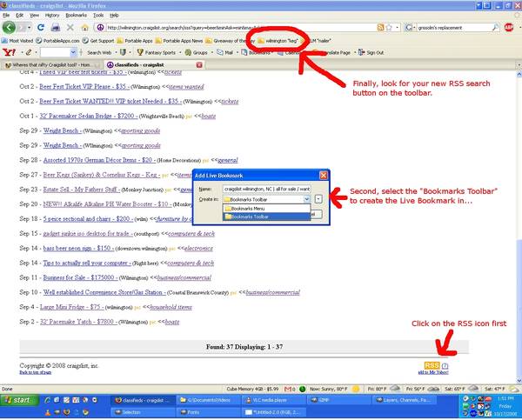Click the Reload page icon
This screenshot has width=522, height=420.
(41, 27)
